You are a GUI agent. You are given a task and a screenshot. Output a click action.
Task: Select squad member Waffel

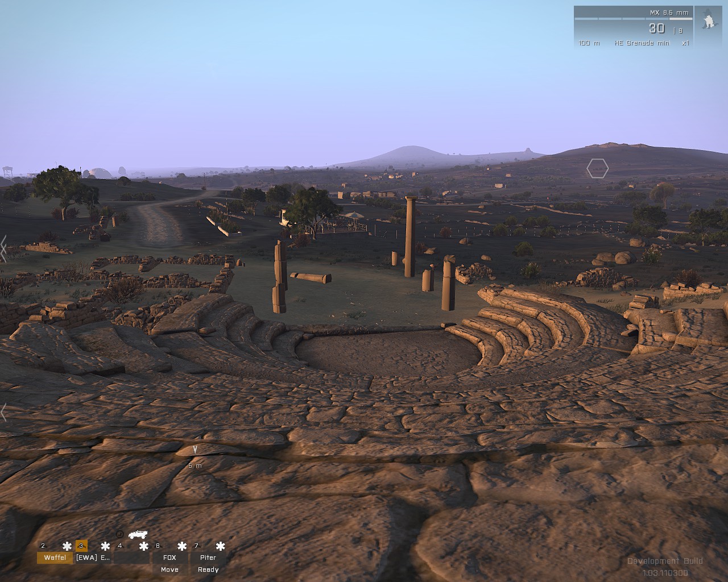tap(55, 558)
